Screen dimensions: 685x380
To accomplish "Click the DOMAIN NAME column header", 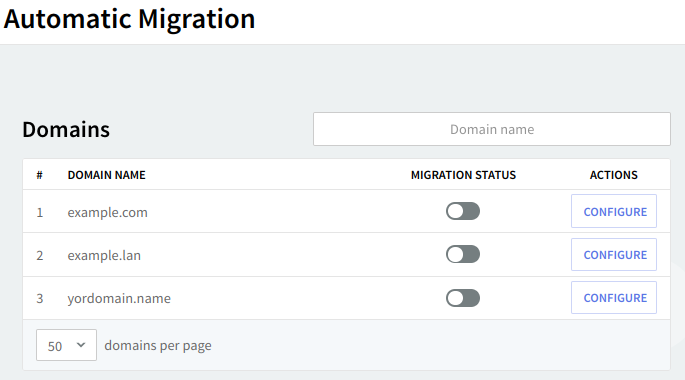I will point(107,175).
